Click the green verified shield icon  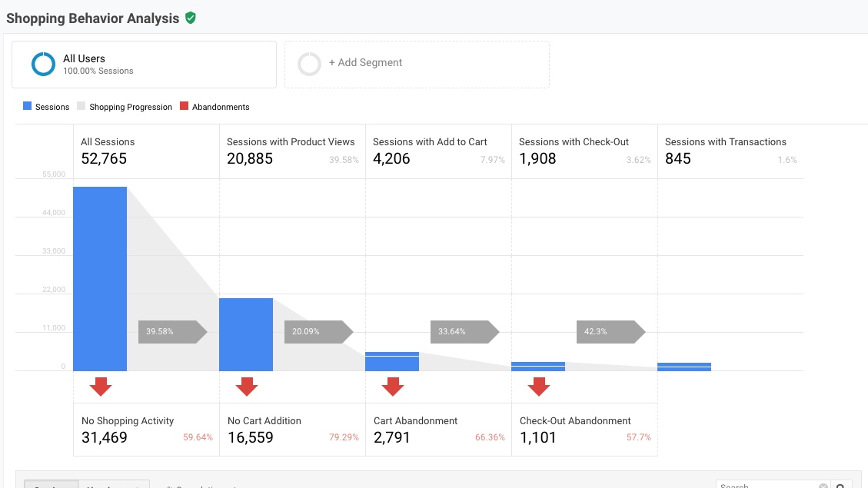pyautogui.click(x=191, y=18)
